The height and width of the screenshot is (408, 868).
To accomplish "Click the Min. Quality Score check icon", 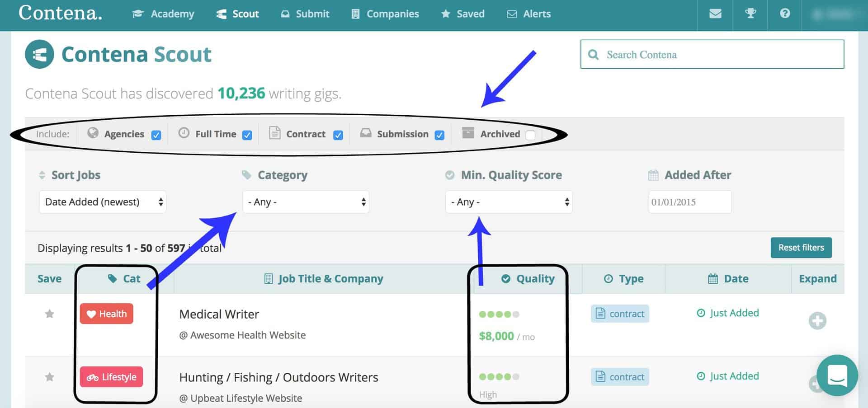I will pos(450,175).
